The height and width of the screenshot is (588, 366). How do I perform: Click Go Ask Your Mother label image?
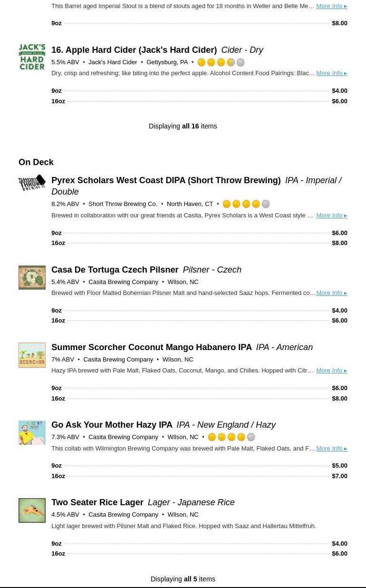pos(32,432)
